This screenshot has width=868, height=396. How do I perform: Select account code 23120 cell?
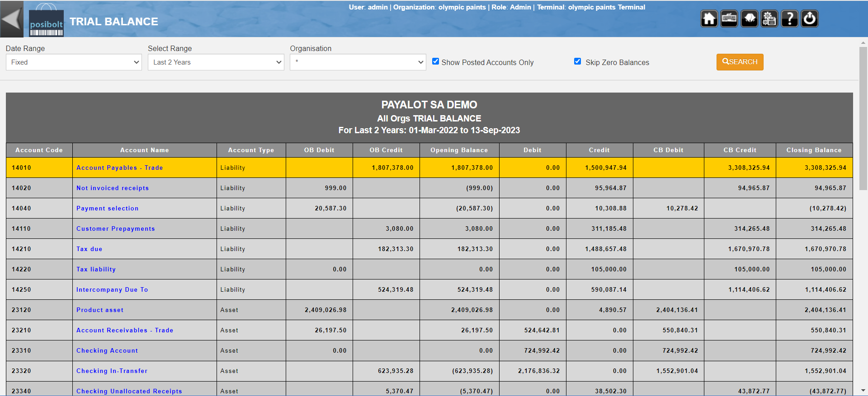pyautogui.click(x=39, y=310)
